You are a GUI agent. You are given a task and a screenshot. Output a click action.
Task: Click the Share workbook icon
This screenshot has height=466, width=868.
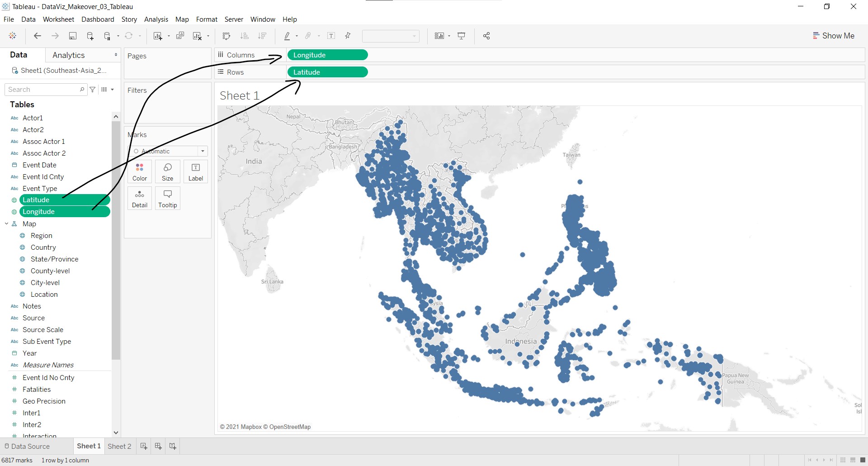[486, 36]
